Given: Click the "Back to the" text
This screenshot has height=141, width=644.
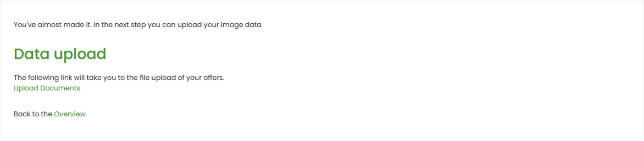Looking at the screenshot, I should (x=33, y=114).
